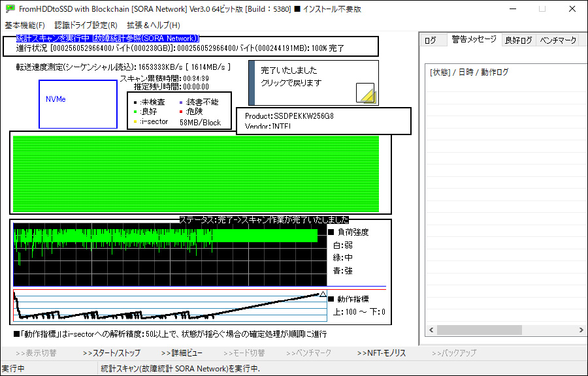Click the >>ベンチマーク bottom button

[x=308, y=352]
